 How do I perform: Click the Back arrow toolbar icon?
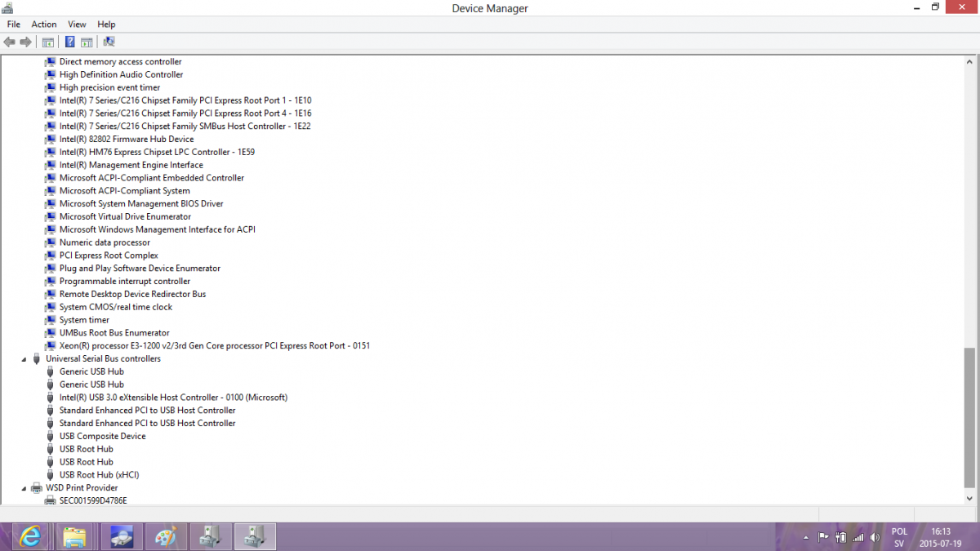tap(10, 42)
